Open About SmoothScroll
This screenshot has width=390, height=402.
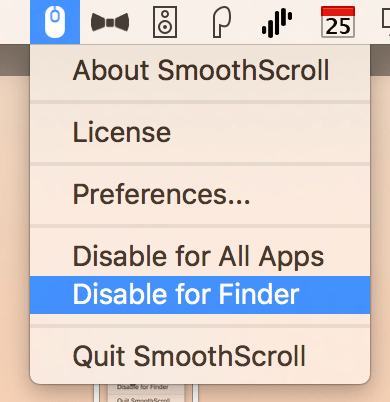[200, 70]
